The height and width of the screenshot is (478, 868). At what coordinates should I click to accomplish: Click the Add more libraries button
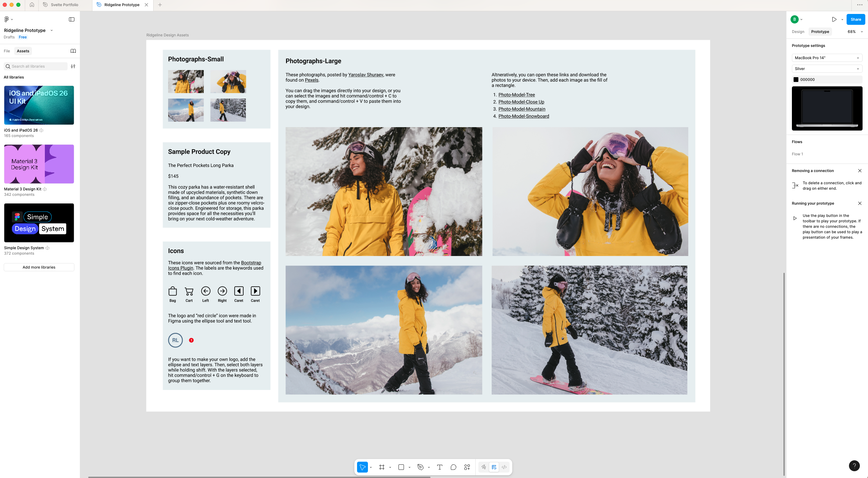tap(39, 267)
